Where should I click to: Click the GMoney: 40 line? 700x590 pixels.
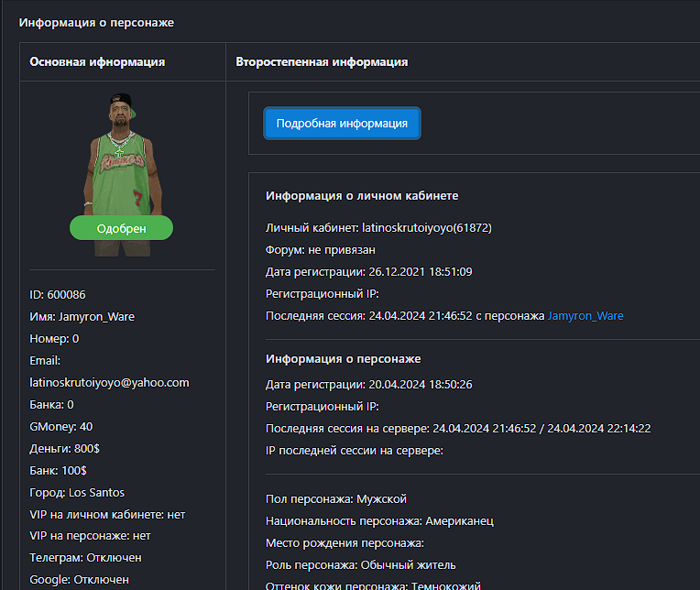coord(61,426)
